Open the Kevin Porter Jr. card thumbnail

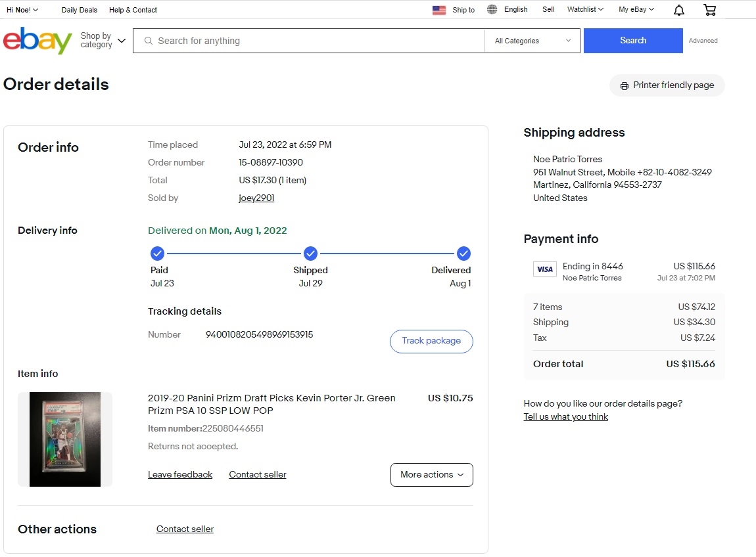(x=65, y=439)
